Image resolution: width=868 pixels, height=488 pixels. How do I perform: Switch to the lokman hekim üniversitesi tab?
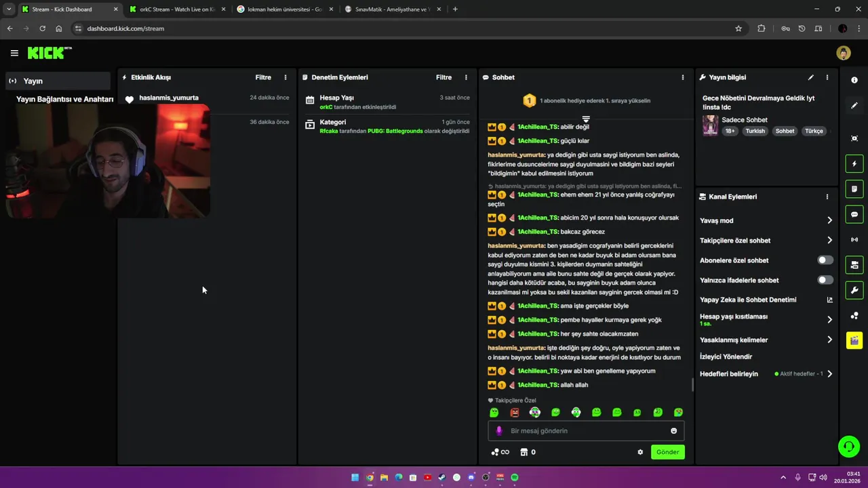tap(284, 9)
